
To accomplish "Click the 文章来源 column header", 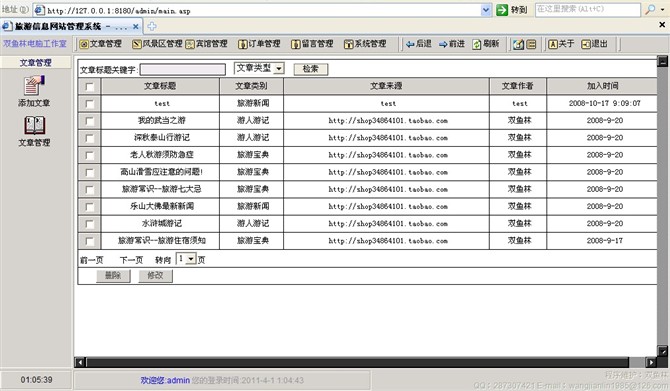I will (386, 86).
